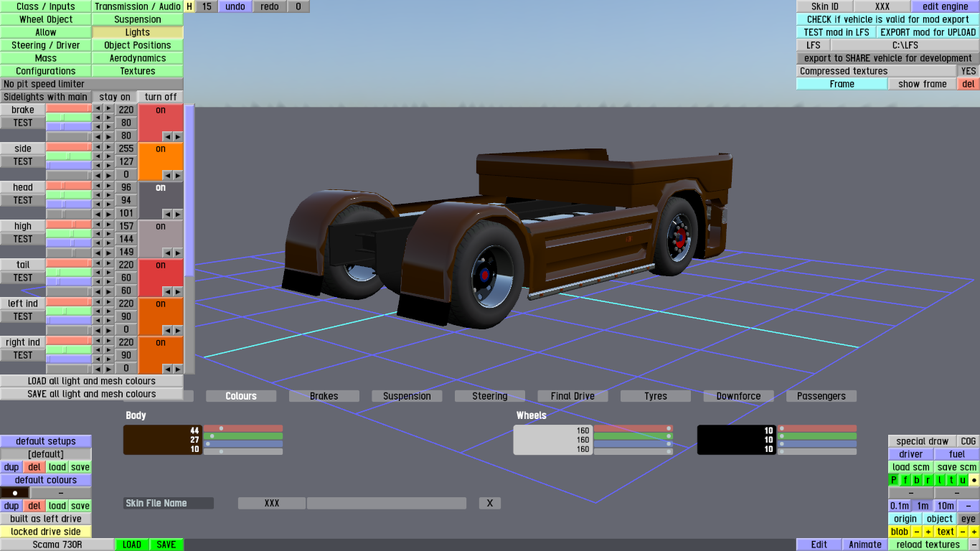Select the [default] setup entry
980x551 pixels.
click(46, 454)
